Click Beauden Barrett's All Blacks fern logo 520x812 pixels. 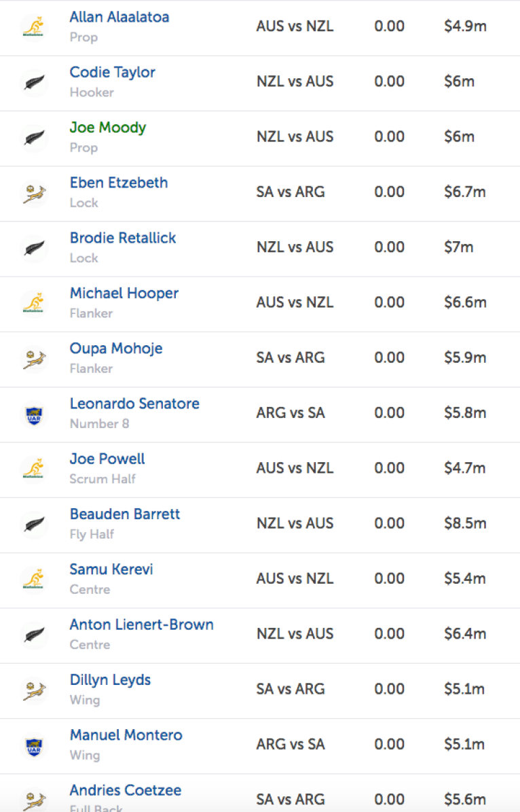(33, 524)
